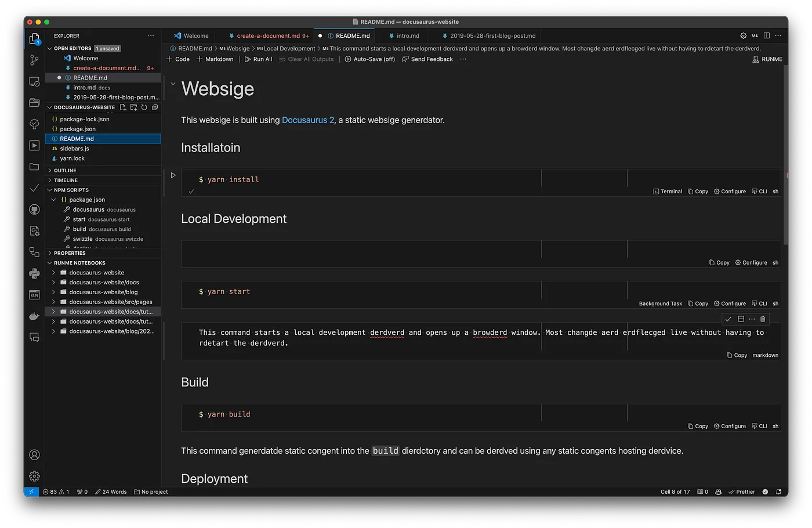Toggle split view on the selected cell
This screenshot has width=812, height=528.
740,319
